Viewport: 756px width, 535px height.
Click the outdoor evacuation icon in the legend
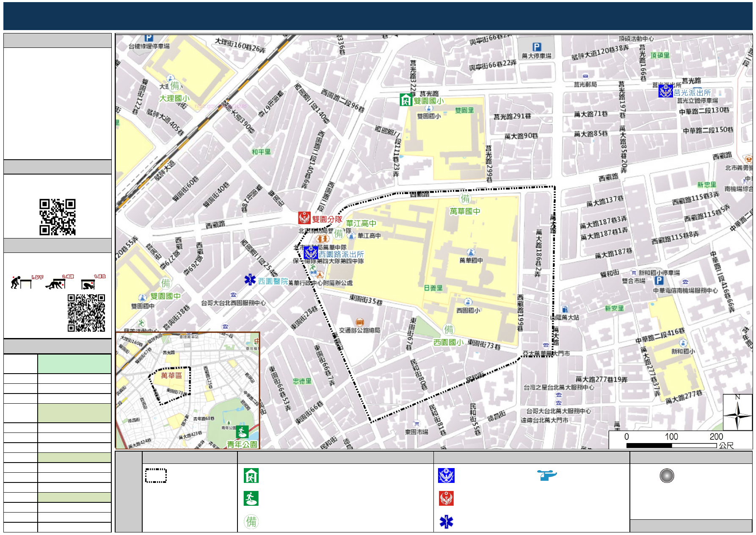(x=251, y=498)
